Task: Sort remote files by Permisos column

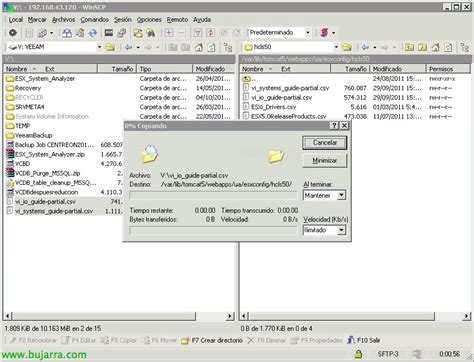Action: click(x=448, y=69)
